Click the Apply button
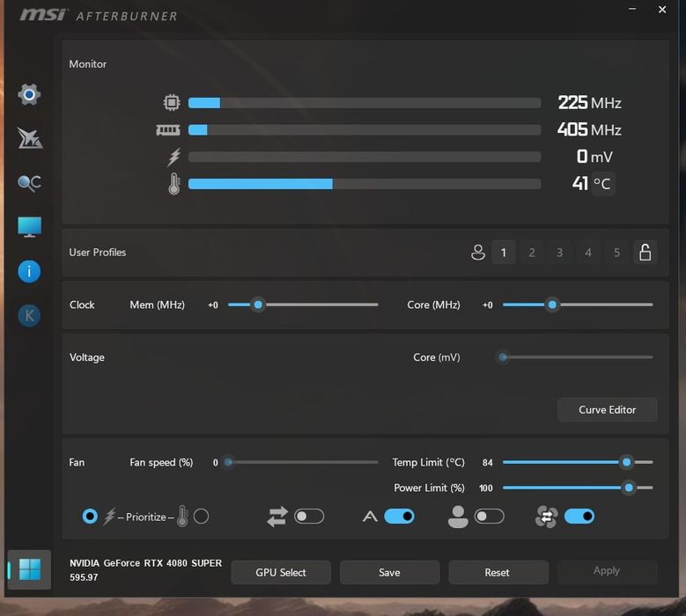The image size is (686, 616). (608, 571)
